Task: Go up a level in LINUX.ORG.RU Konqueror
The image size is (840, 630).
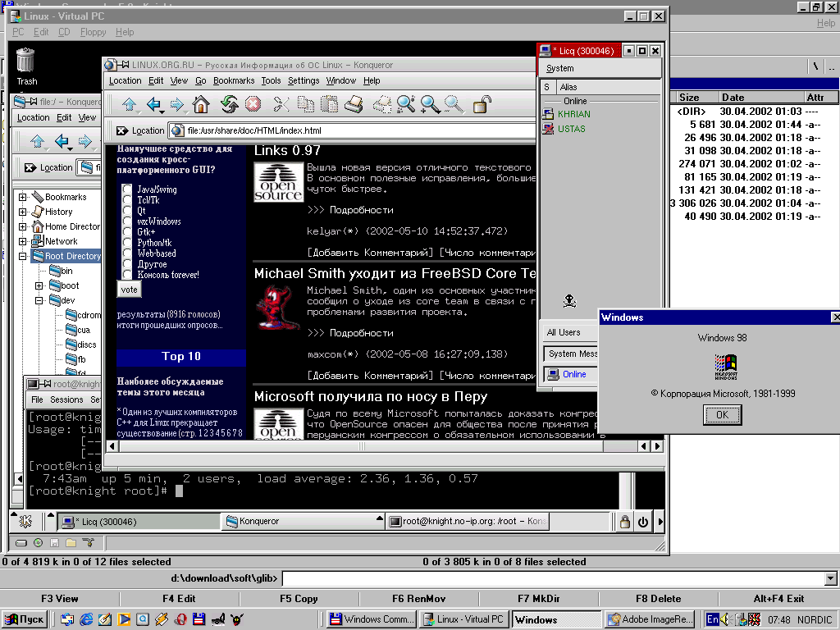Action: coord(129,104)
